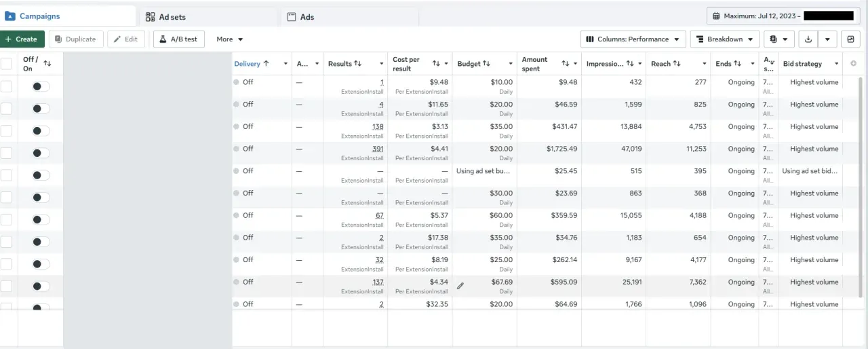Open the Amount spent column options arrow
The width and height of the screenshot is (868, 349).
point(576,64)
